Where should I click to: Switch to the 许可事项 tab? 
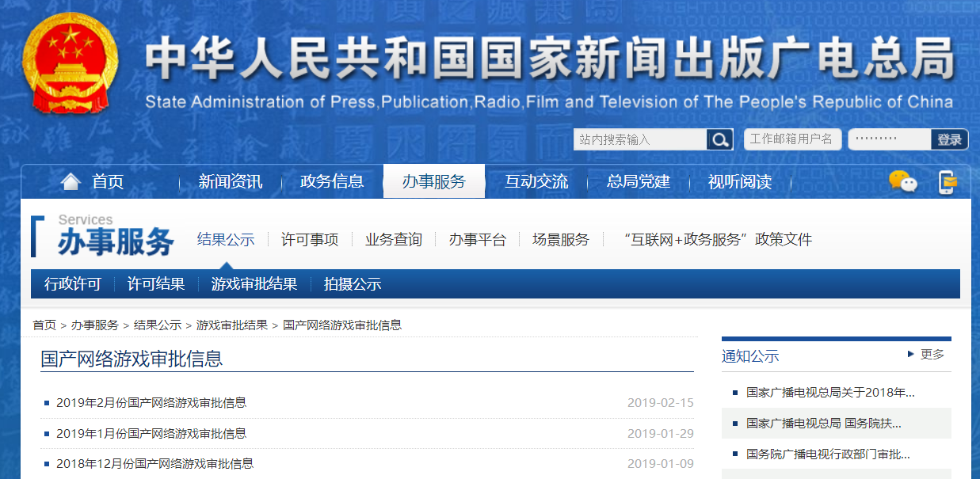click(310, 240)
